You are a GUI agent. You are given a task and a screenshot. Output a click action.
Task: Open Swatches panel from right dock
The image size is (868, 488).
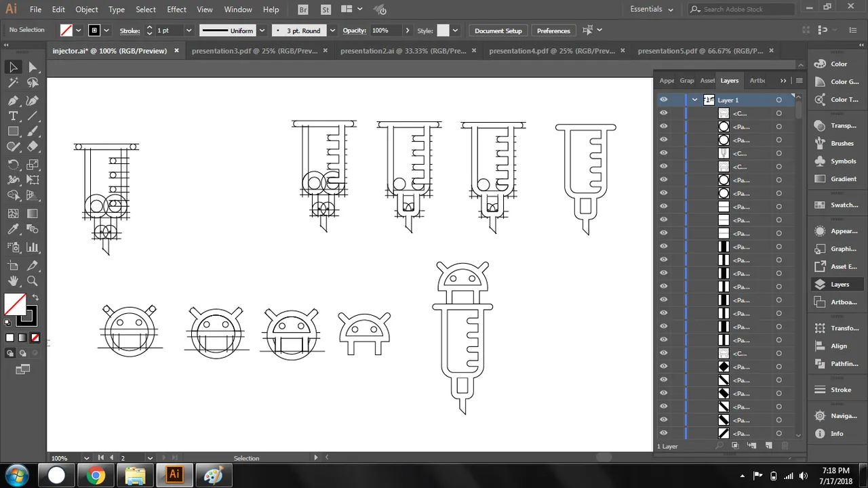(836, 205)
